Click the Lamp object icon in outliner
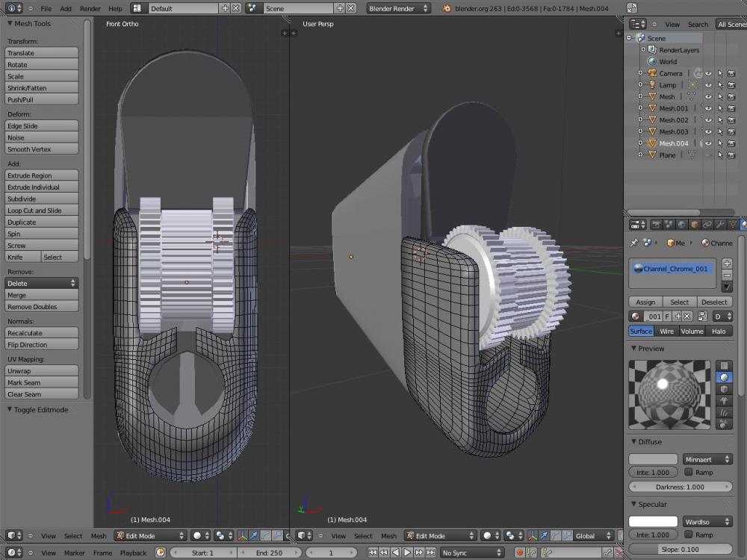Image resolution: width=747 pixels, height=560 pixels. 651,85
